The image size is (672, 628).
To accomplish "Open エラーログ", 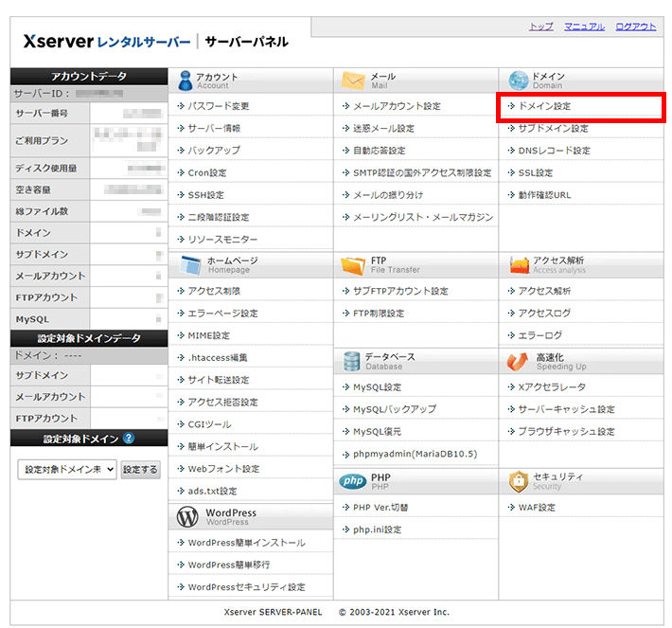I will click(x=540, y=335).
